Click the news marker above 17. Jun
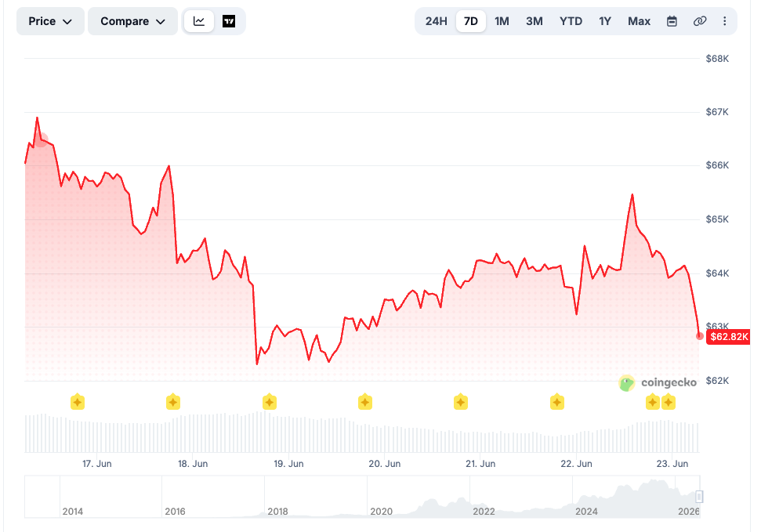This screenshot has width=761, height=532. click(x=78, y=402)
